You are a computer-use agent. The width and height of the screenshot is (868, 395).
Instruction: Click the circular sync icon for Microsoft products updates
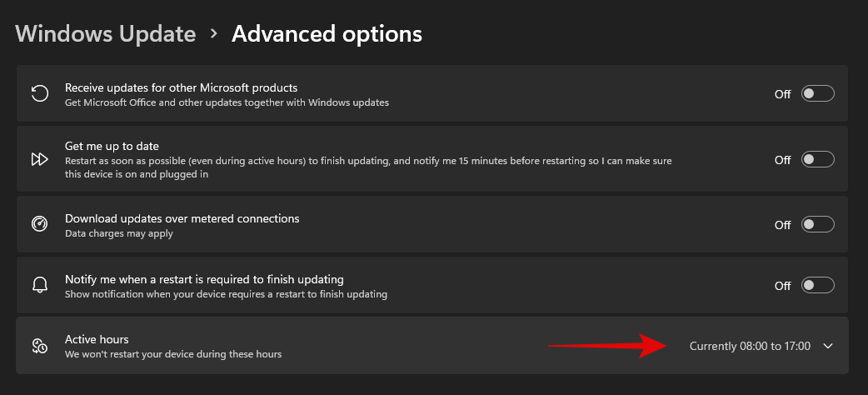(39, 93)
